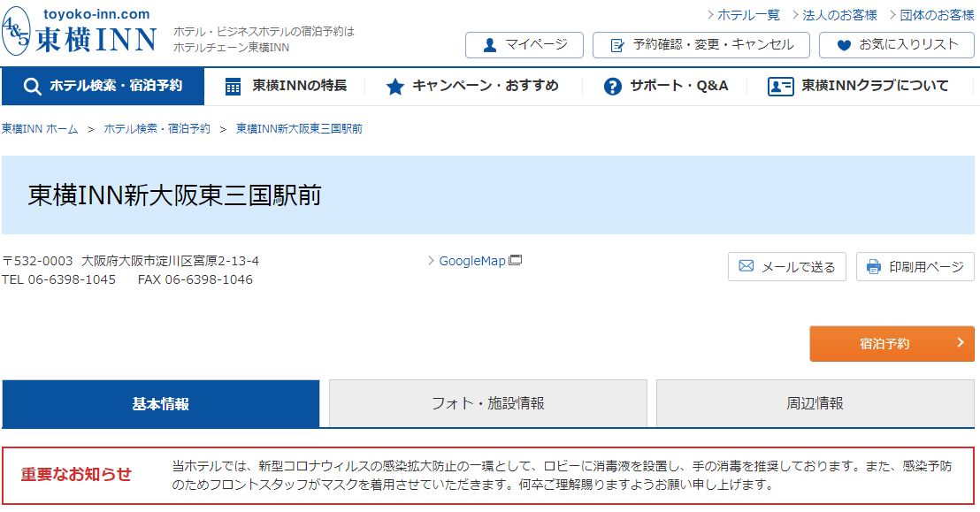Open the マイページ button
This screenshot has width=980, height=512.
point(524,45)
